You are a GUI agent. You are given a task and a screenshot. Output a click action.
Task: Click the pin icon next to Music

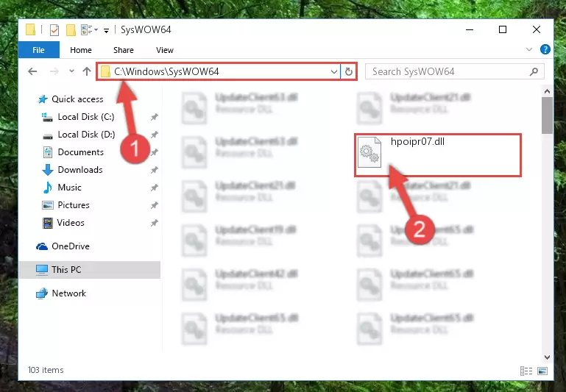pyautogui.click(x=155, y=187)
